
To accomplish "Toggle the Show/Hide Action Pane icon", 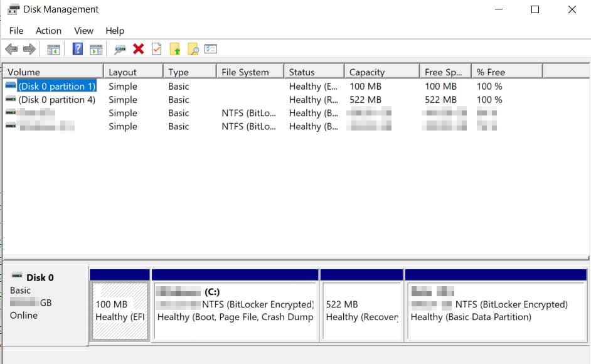I will (96, 49).
